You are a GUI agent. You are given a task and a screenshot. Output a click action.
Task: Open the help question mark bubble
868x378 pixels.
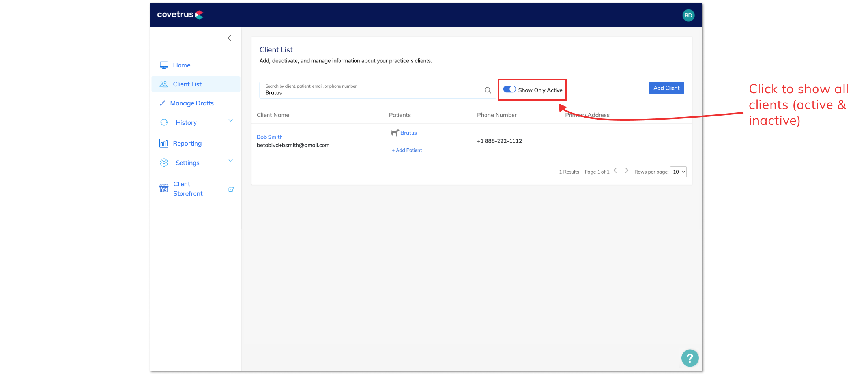[x=690, y=358]
